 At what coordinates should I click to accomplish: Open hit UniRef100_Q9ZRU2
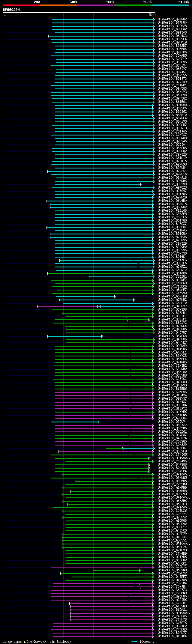tap(172, 19)
